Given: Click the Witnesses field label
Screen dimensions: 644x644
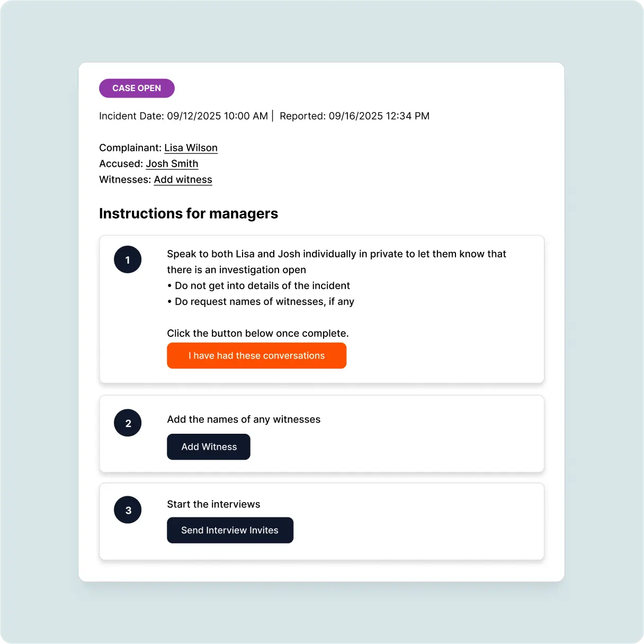Looking at the screenshot, I should [x=125, y=180].
